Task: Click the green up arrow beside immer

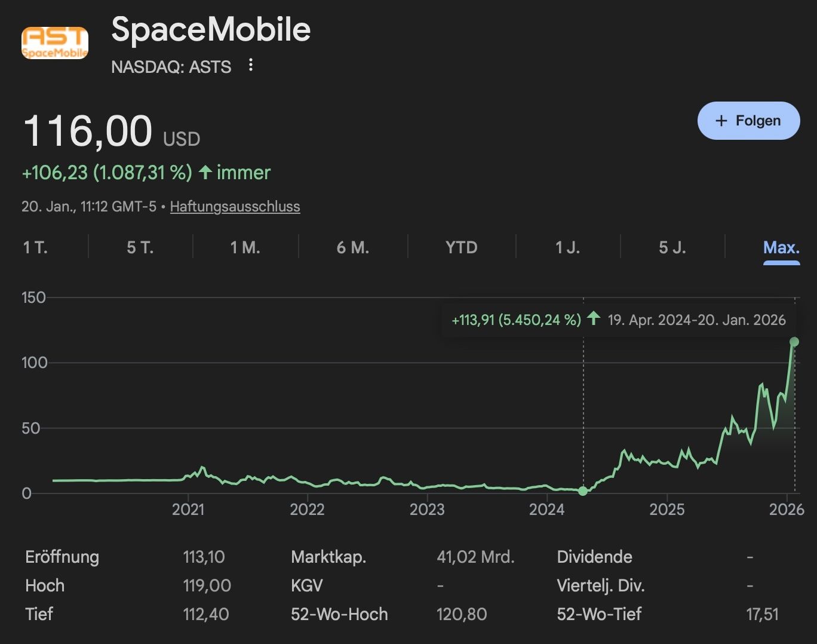Action: [205, 173]
